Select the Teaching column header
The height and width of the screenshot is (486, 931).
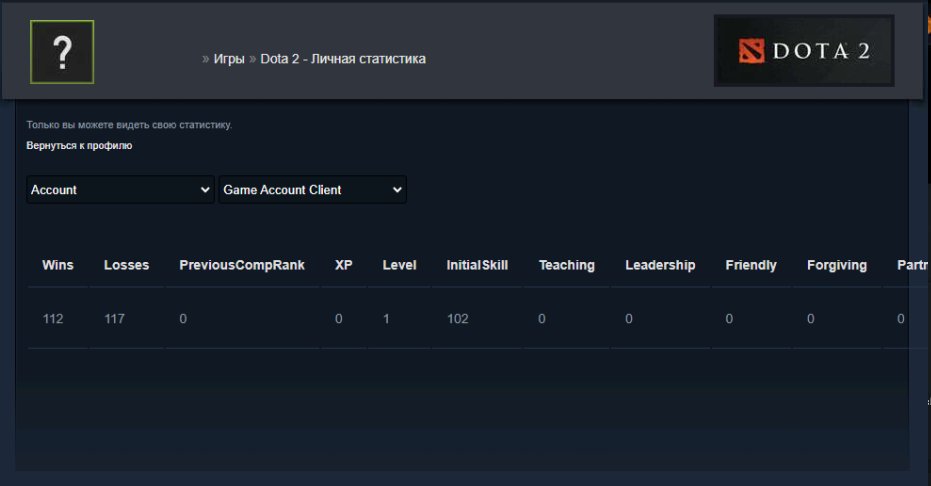(x=566, y=265)
